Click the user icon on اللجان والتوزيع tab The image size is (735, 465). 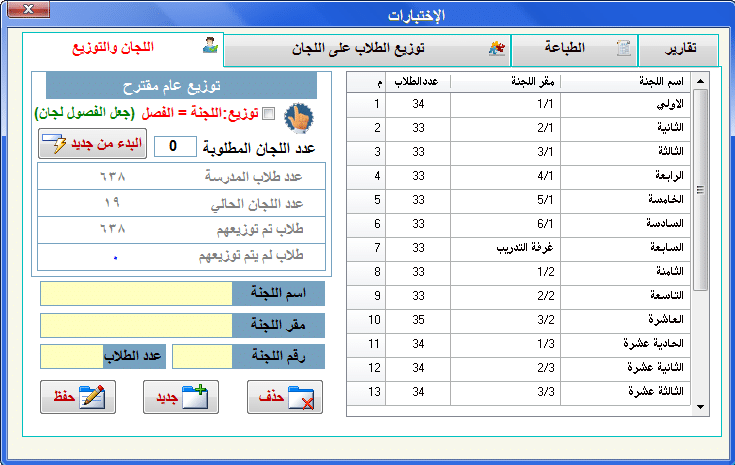(210, 45)
